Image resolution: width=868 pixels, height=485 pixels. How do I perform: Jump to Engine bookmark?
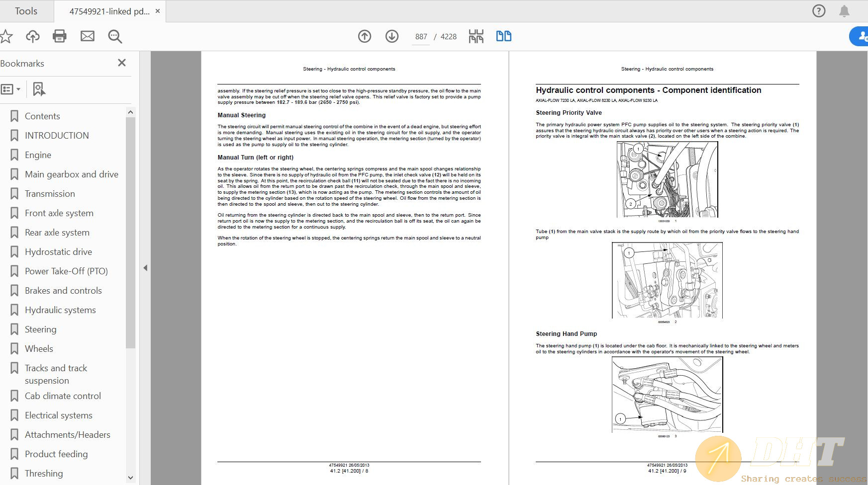(38, 155)
